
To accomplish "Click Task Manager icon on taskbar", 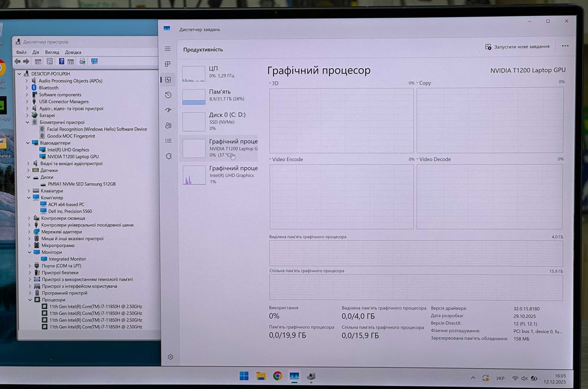I will [x=295, y=376].
